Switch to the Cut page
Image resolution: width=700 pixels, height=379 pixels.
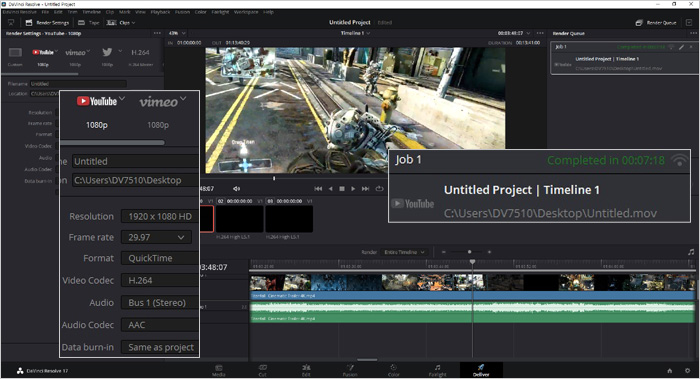coord(262,371)
